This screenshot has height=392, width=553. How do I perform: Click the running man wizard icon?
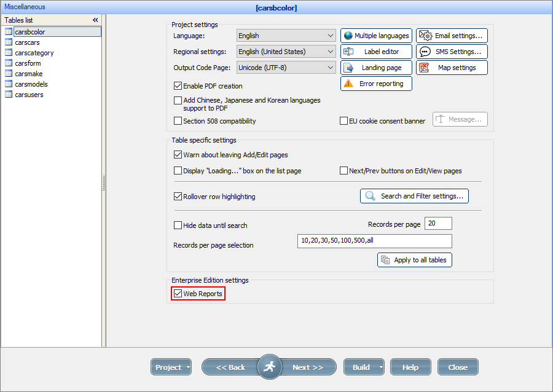pyautogui.click(x=269, y=367)
